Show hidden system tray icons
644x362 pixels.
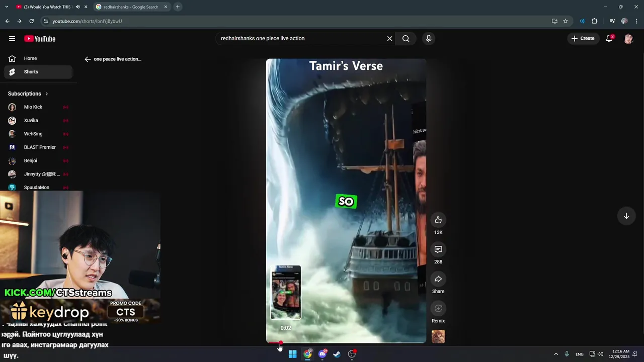coord(556,354)
